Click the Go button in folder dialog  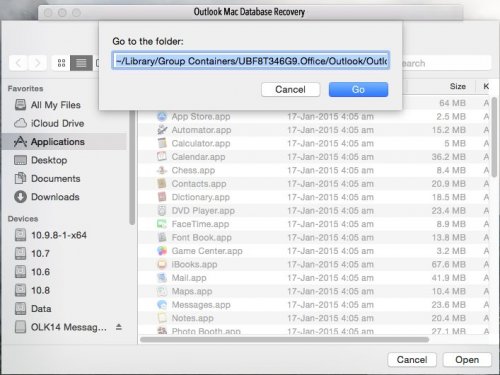click(x=358, y=89)
